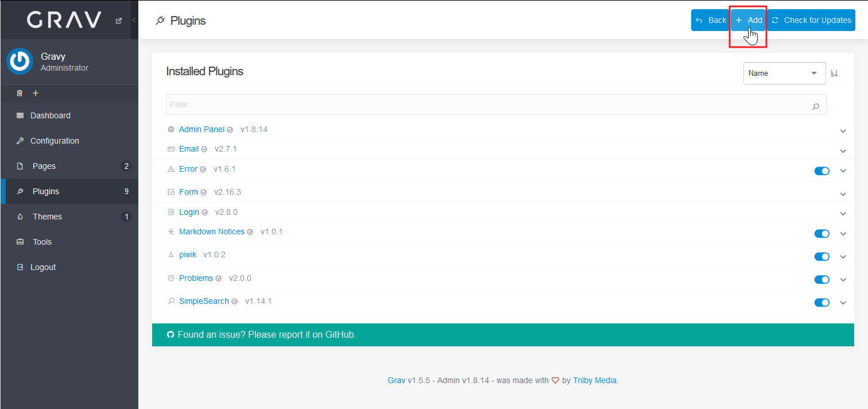Image resolution: width=868 pixels, height=409 pixels.
Task: Click the Login plugin icon
Action: 170,212
